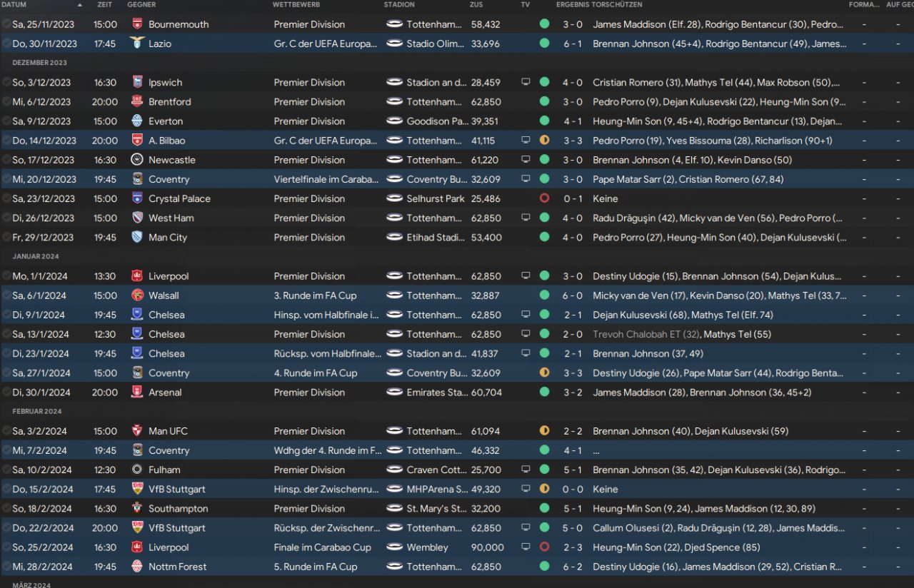Open Ipswich via its club badge
The width and height of the screenshot is (914, 588).
(x=137, y=82)
